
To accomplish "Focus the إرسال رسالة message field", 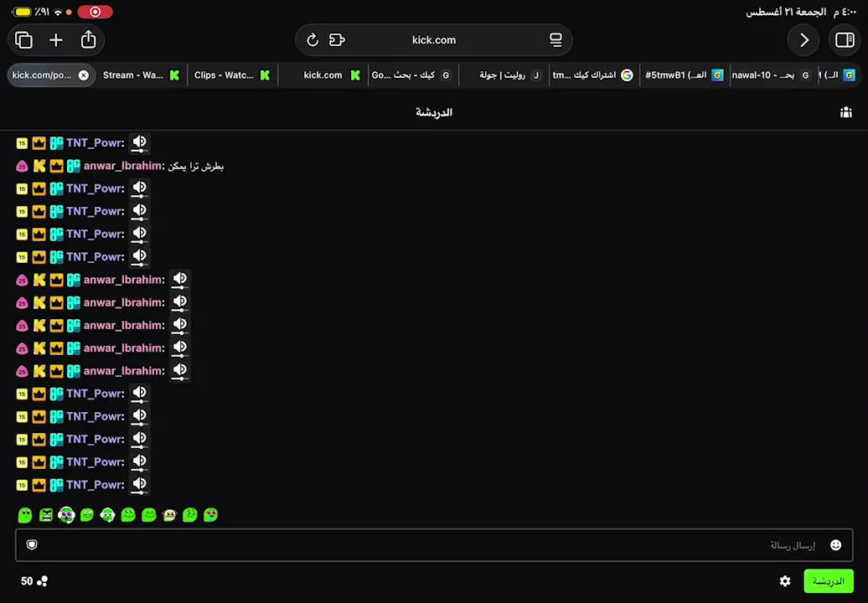I will 433,545.
